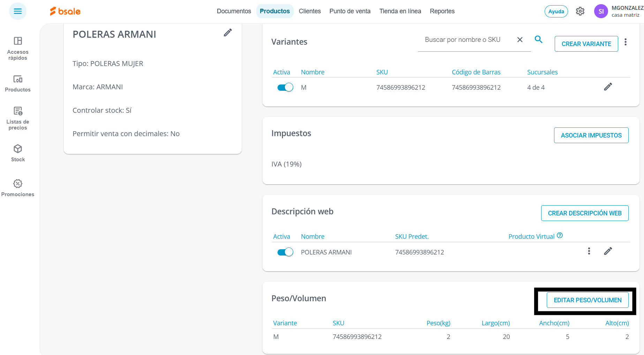
Task: Open the Clientes menu
Action: tap(310, 11)
